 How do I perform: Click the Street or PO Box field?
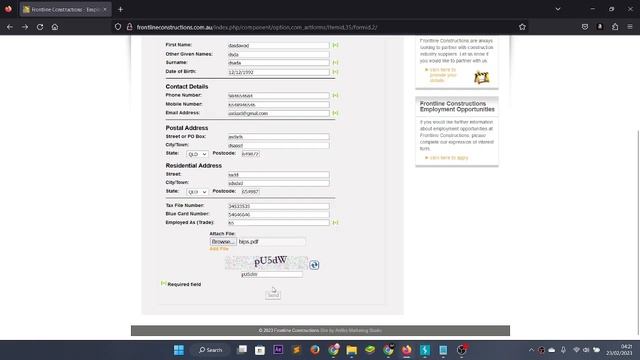click(x=278, y=137)
